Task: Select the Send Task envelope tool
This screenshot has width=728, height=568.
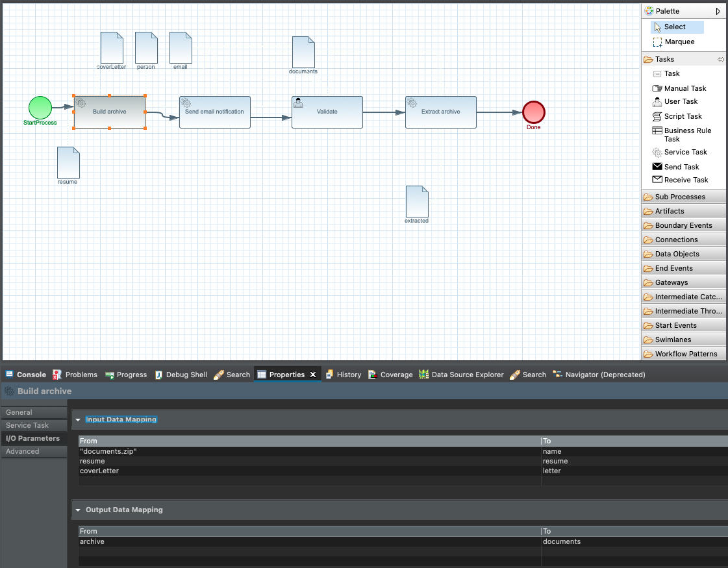Action: tap(681, 167)
